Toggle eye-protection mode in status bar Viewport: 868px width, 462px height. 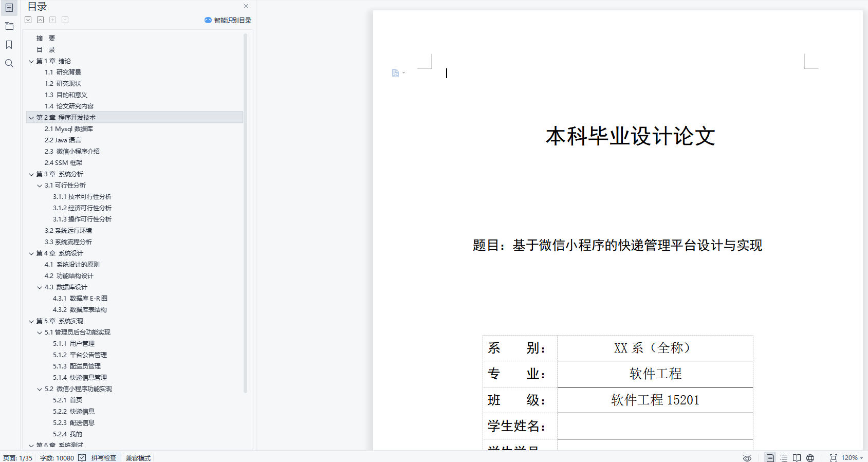pyautogui.click(x=747, y=458)
